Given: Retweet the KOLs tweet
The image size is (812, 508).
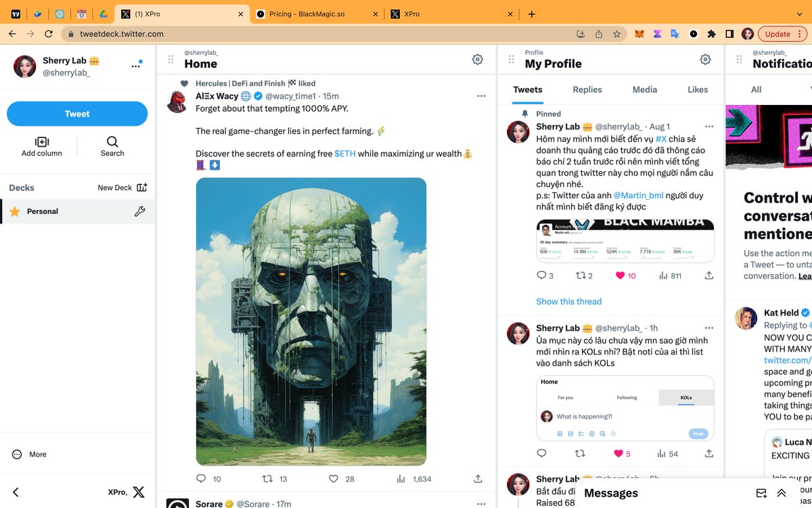Looking at the screenshot, I should click(x=580, y=453).
